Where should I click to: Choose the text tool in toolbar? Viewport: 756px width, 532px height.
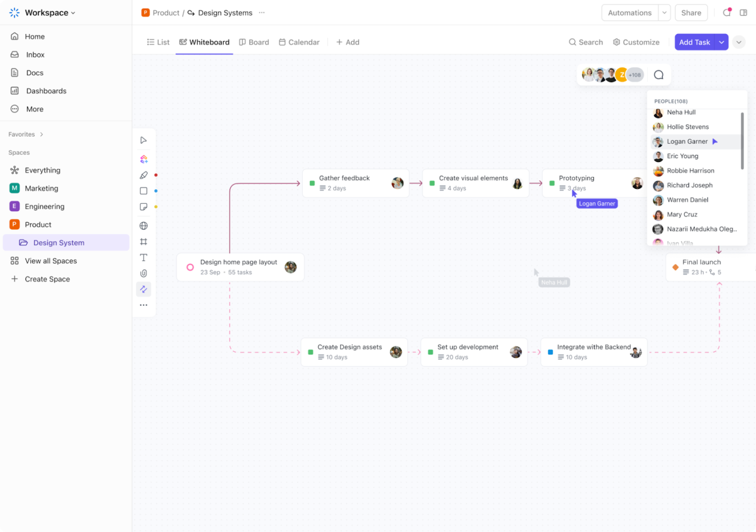click(144, 258)
